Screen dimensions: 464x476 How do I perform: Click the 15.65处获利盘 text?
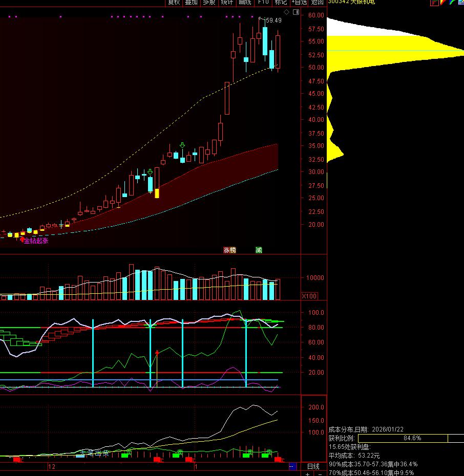[x=350, y=447]
